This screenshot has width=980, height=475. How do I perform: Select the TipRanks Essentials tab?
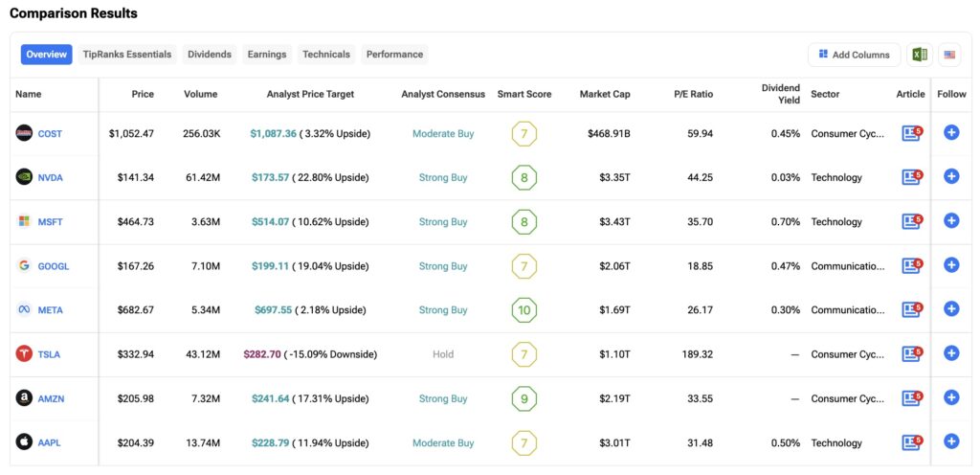click(x=127, y=55)
